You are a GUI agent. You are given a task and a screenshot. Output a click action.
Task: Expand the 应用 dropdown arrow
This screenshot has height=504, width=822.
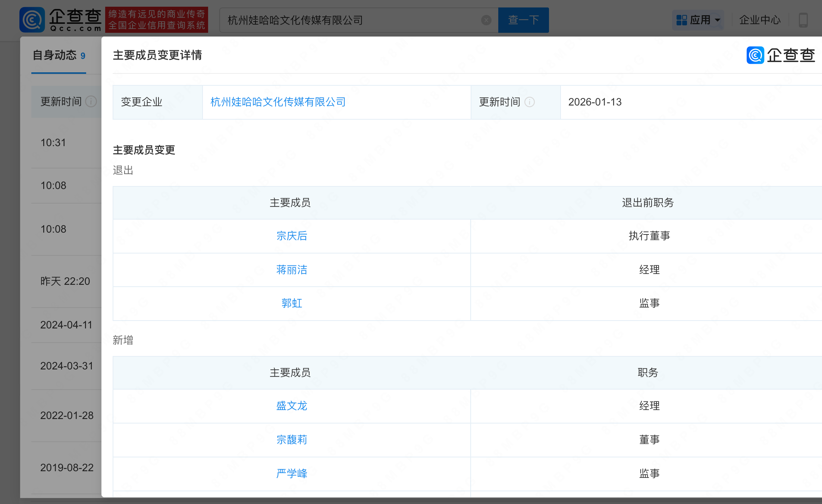tap(718, 20)
